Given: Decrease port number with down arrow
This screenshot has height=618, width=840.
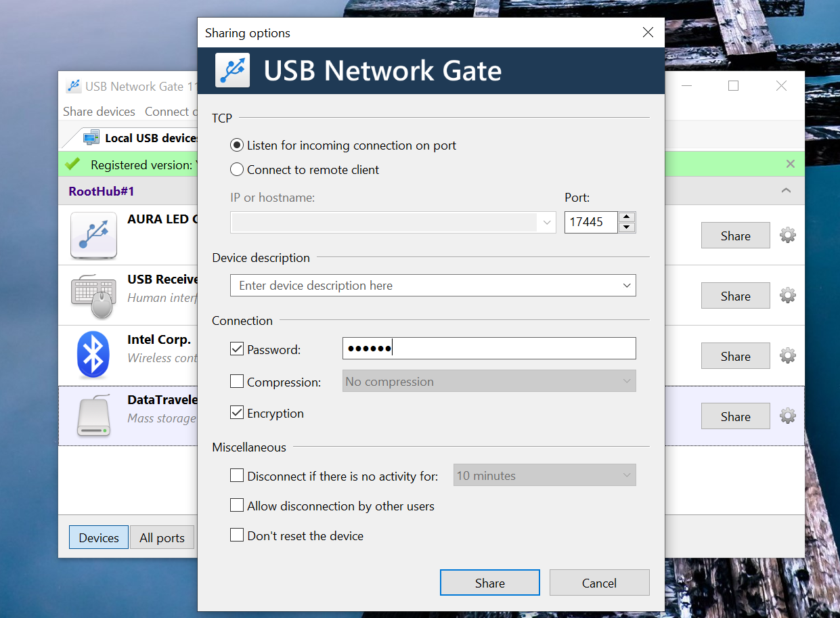Looking at the screenshot, I should click(x=627, y=227).
